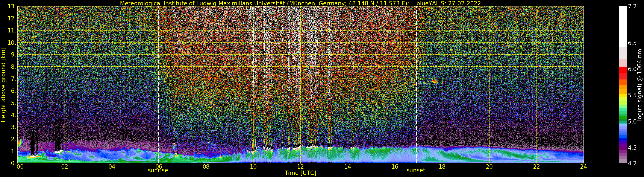Click the "12" time axis tick label
644x177 pixels.
click(300, 167)
